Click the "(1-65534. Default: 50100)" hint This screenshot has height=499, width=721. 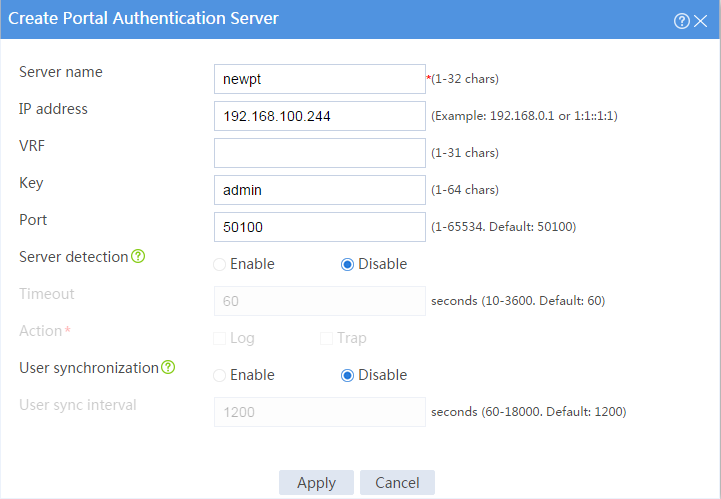click(x=504, y=226)
